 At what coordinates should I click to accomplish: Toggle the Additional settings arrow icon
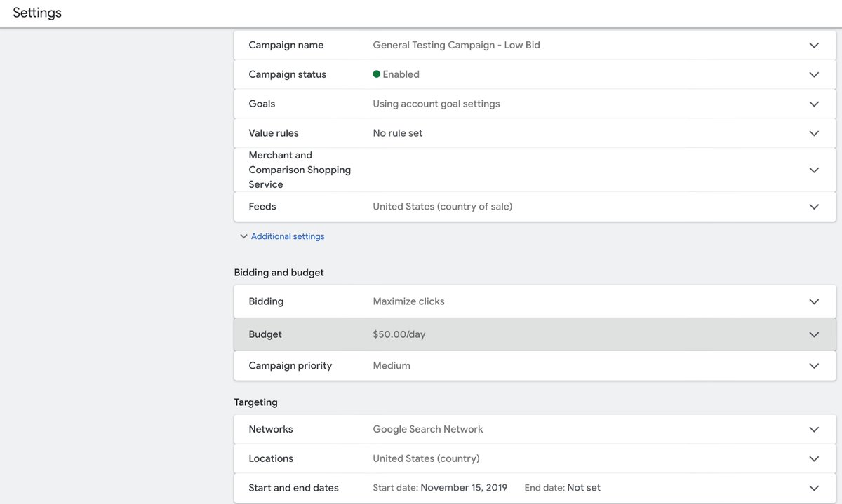click(x=243, y=237)
